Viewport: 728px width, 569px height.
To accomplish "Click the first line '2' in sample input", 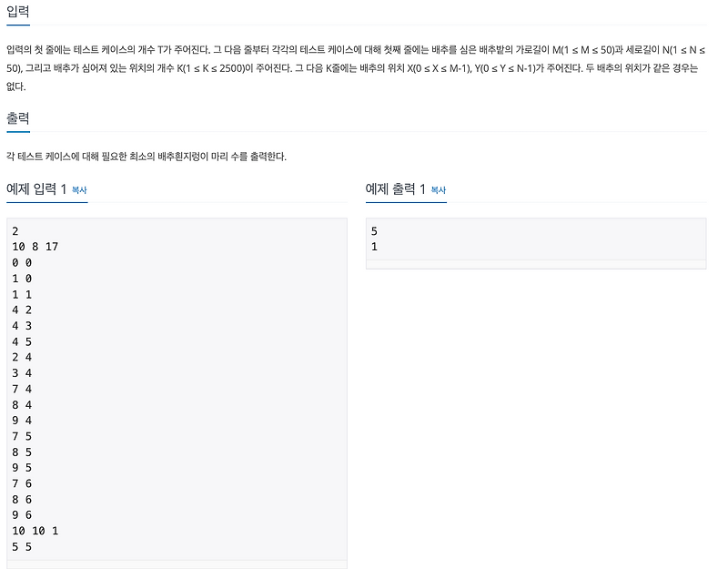I will point(15,231).
